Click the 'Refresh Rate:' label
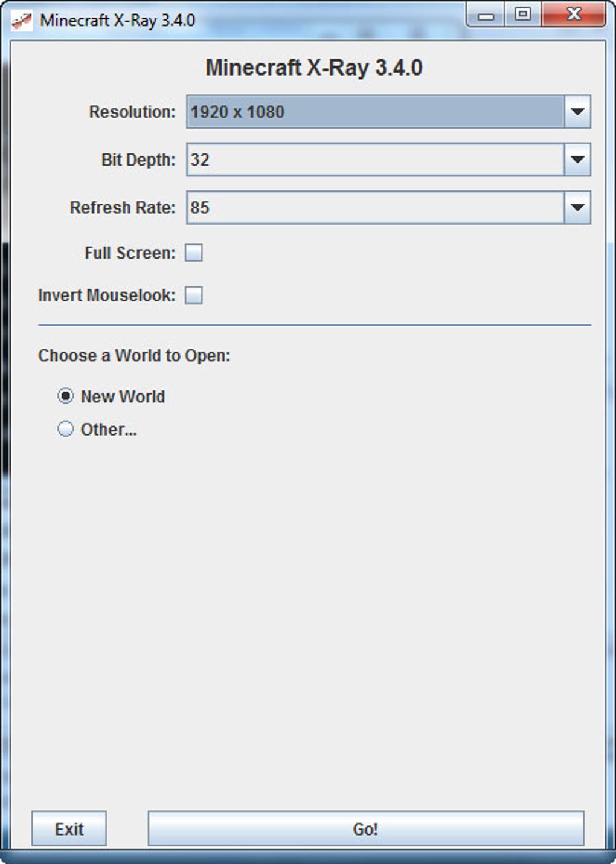This screenshot has width=616, height=864. pyautogui.click(x=123, y=207)
